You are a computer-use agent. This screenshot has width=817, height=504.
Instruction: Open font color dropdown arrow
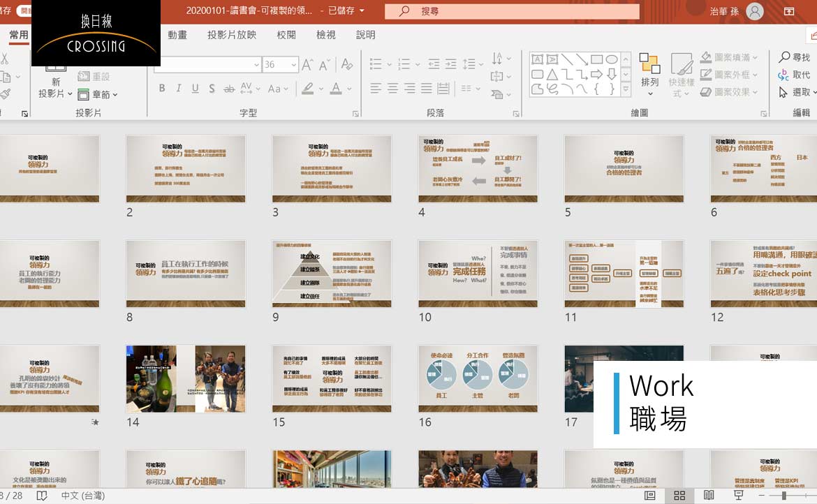pyautogui.click(x=349, y=89)
